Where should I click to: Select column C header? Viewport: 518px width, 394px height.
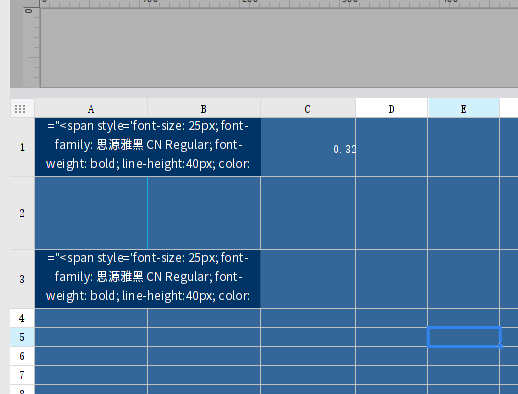308,109
